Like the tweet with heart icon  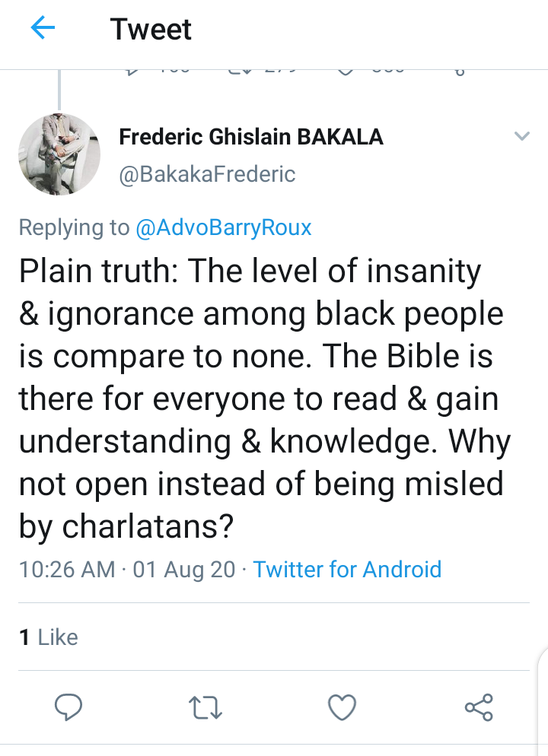(x=342, y=707)
